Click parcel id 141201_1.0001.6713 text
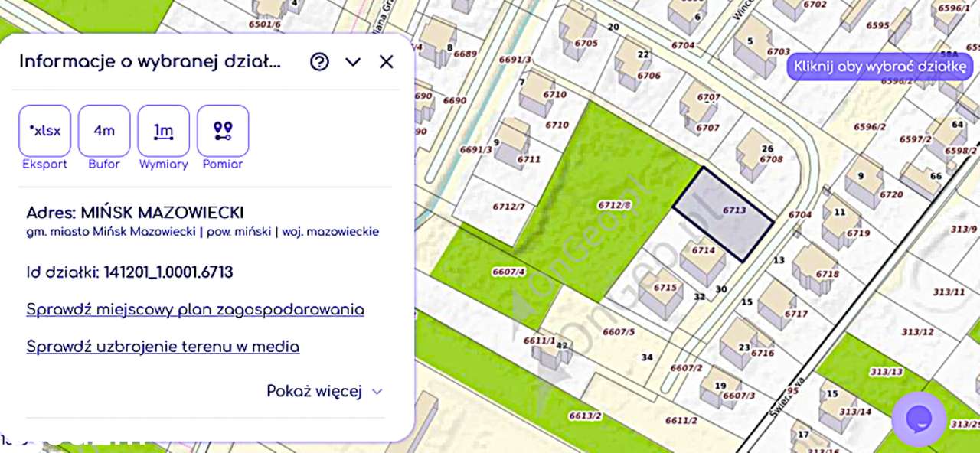 click(x=168, y=272)
